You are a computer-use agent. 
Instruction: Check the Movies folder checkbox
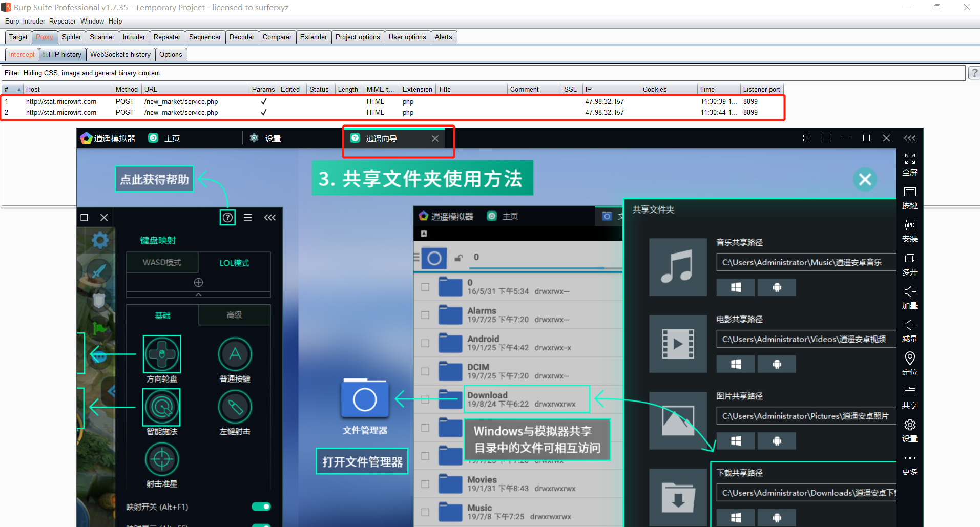click(x=425, y=484)
